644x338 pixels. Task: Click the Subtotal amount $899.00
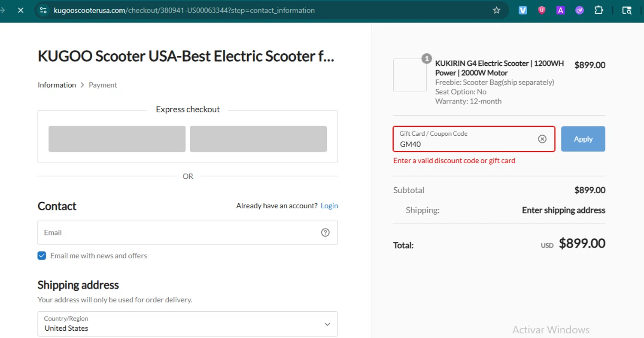(x=590, y=190)
